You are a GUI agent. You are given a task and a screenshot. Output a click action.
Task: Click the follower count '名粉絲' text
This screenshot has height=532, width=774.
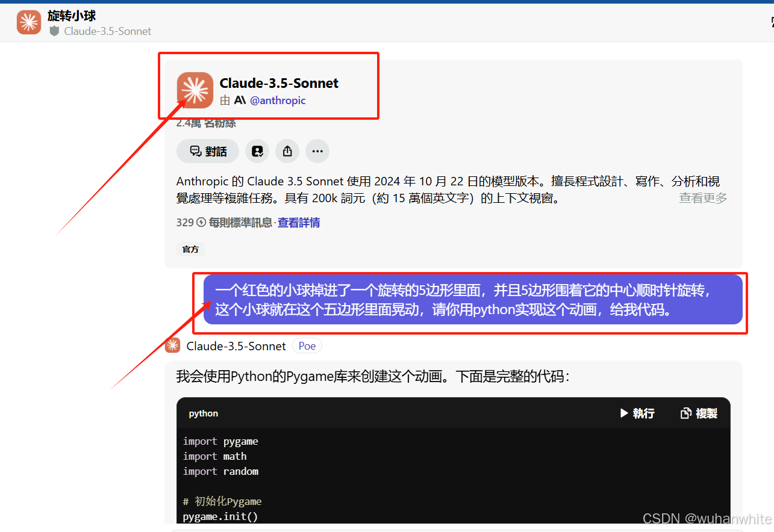click(x=220, y=123)
